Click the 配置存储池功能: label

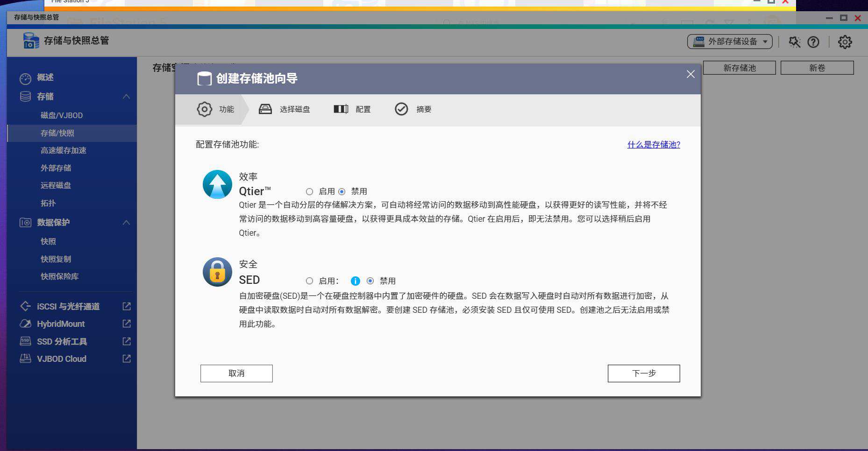pos(228,145)
